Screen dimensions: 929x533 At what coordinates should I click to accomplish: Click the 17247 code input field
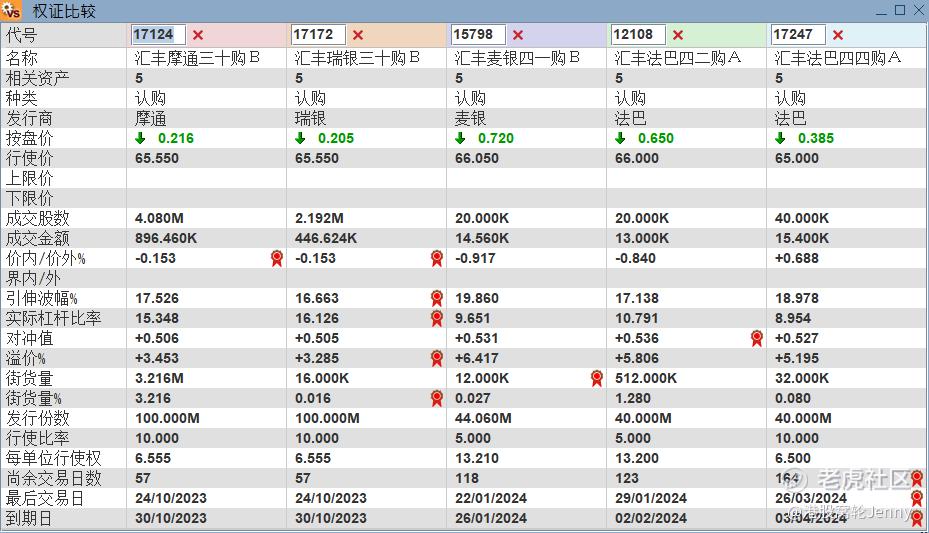pos(798,34)
